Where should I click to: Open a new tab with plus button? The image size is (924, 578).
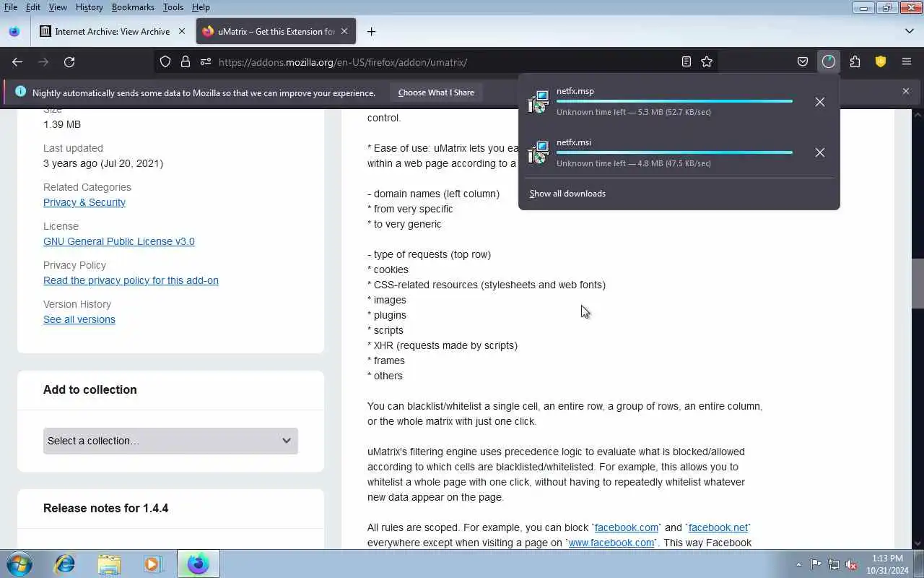pyautogui.click(x=371, y=32)
